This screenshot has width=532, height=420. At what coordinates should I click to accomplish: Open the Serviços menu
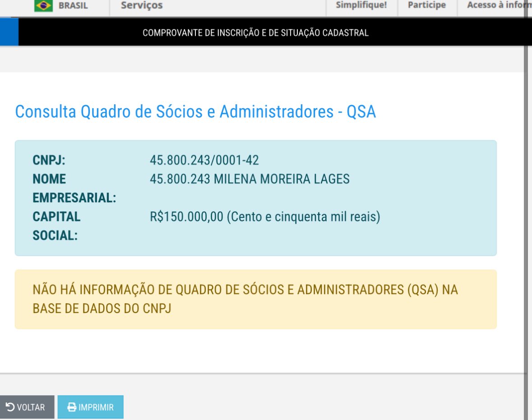142,5
